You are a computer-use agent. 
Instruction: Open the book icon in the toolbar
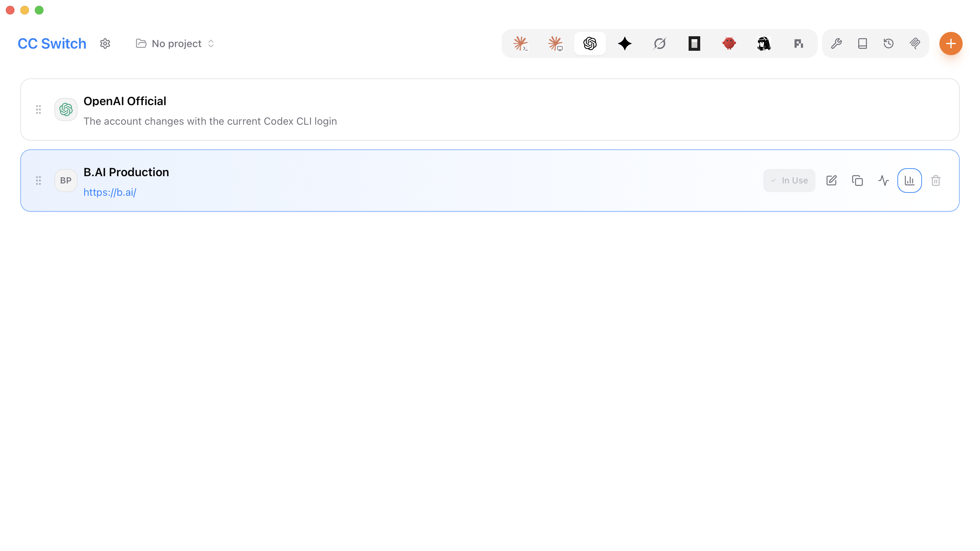[x=863, y=43]
